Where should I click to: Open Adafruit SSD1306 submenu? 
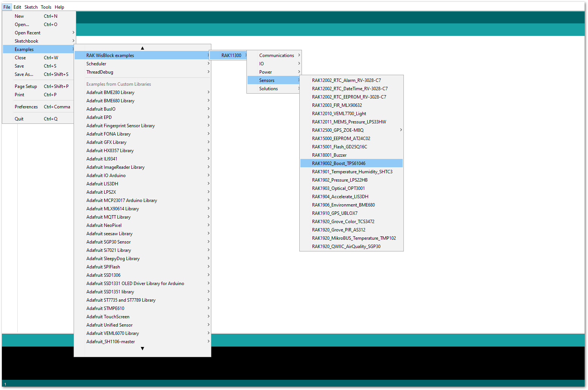click(142, 275)
